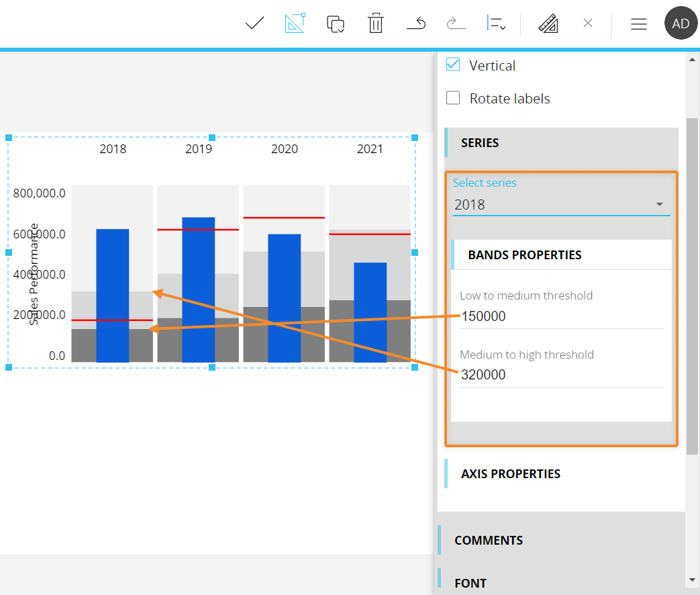Enable the Rotate labels checkbox
The width and height of the screenshot is (700, 595).
pyautogui.click(x=454, y=98)
